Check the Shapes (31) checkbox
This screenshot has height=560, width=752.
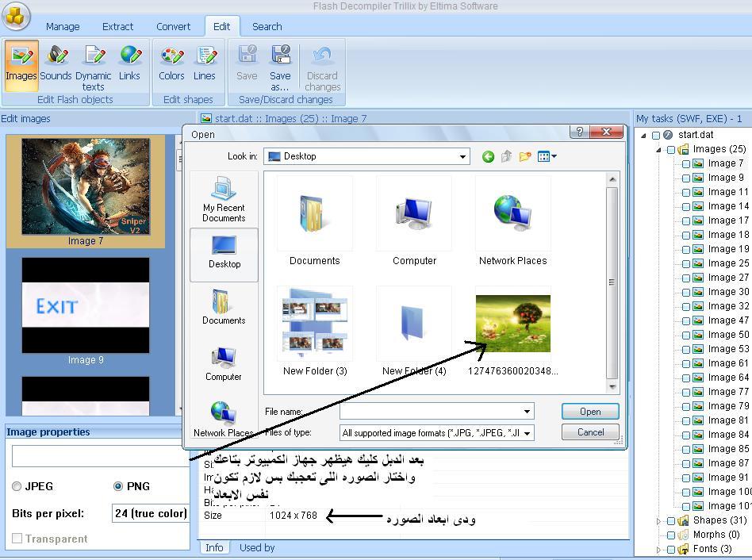pyautogui.click(x=671, y=521)
